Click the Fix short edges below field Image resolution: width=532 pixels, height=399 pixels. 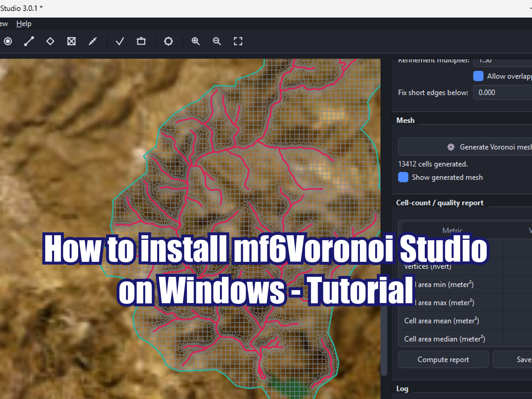click(503, 93)
